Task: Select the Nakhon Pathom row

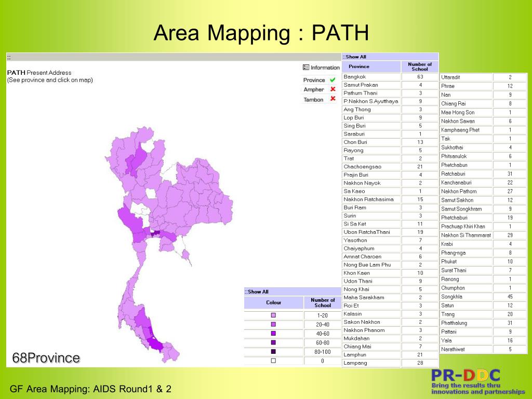Action: pos(483,191)
